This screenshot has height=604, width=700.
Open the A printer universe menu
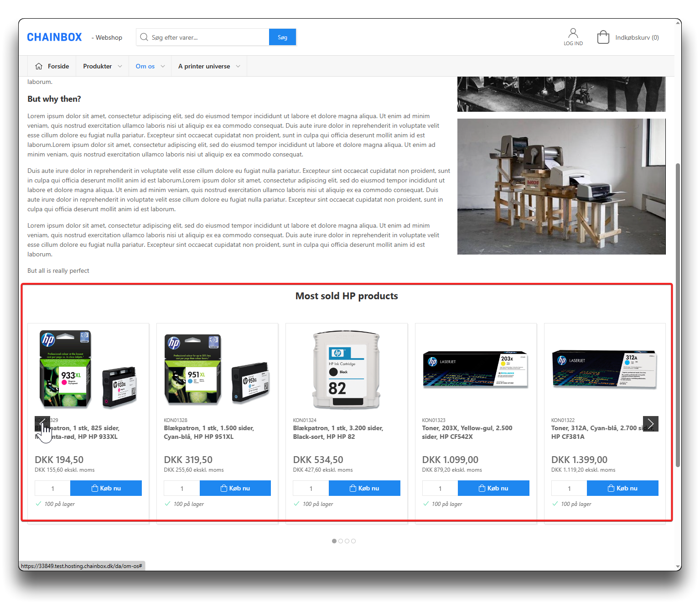click(x=204, y=66)
